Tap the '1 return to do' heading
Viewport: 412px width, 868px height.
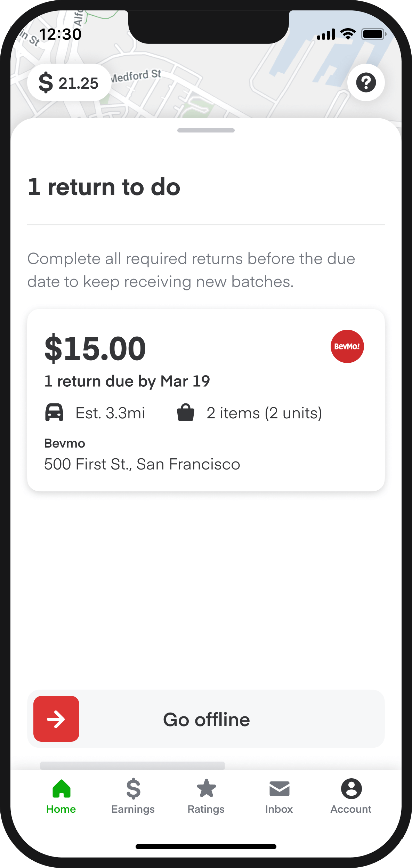(104, 187)
